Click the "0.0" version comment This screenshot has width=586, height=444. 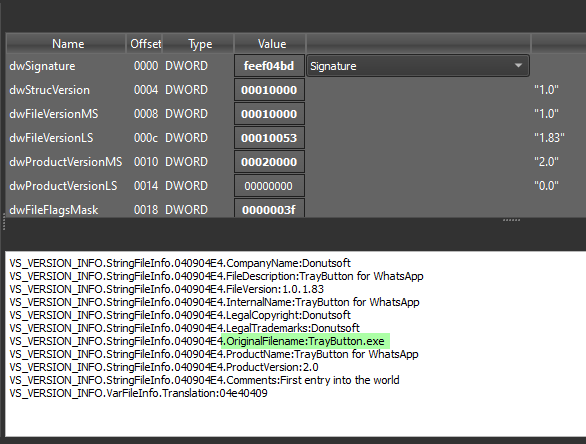click(546, 186)
